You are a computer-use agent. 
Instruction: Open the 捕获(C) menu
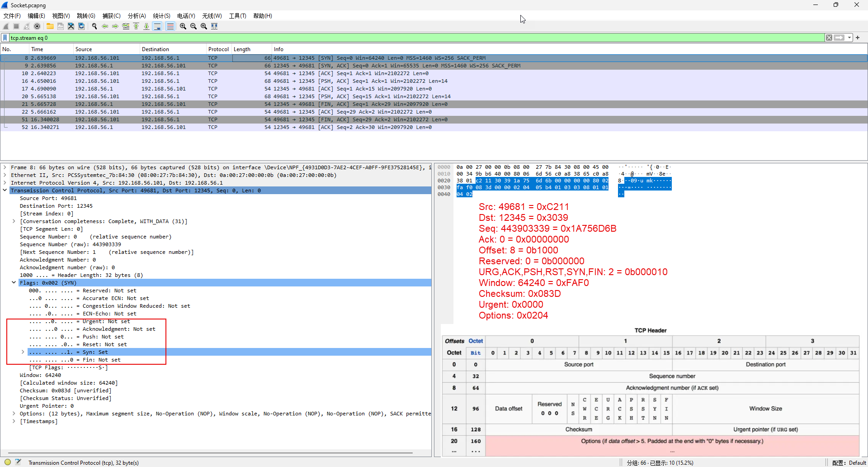pos(111,16)
